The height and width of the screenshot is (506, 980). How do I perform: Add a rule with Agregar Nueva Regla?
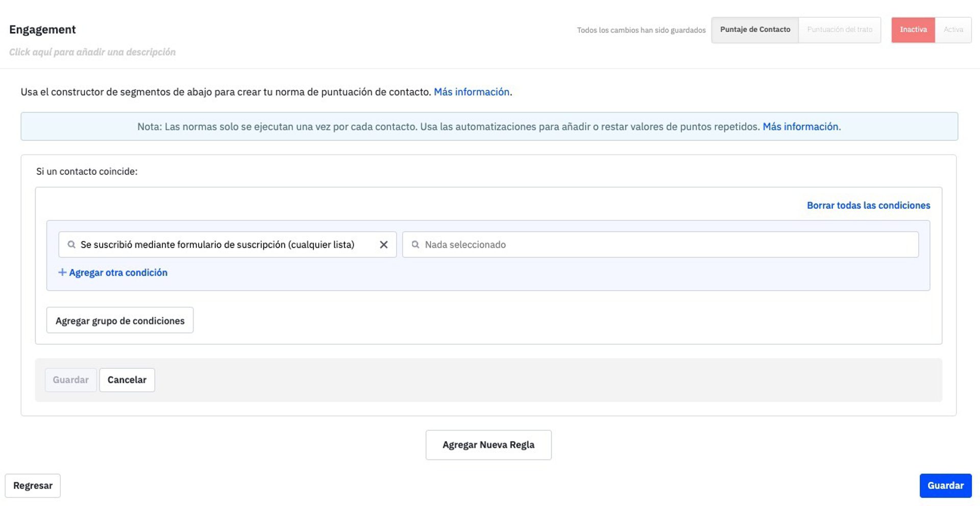(x=488, y=445)
